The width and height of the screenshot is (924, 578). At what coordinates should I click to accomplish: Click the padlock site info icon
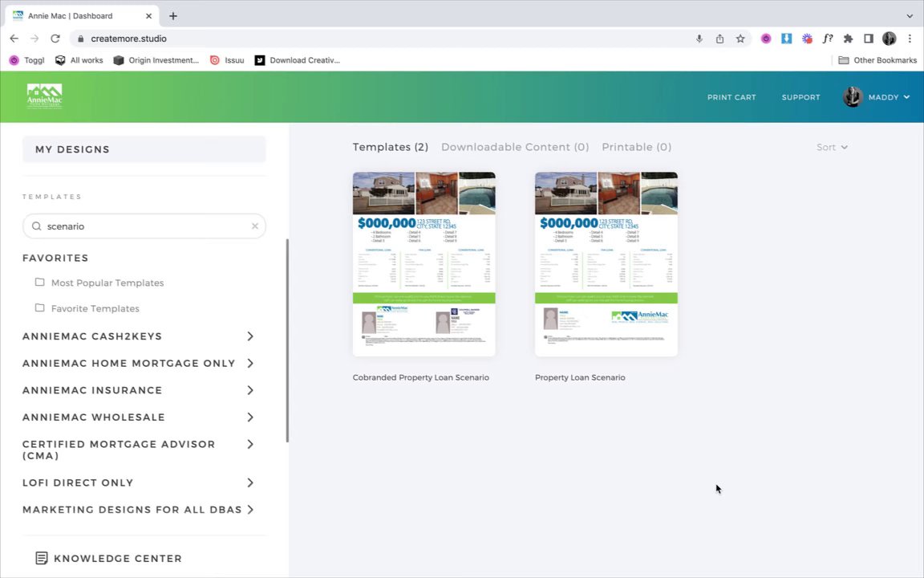tap(81, 39)
